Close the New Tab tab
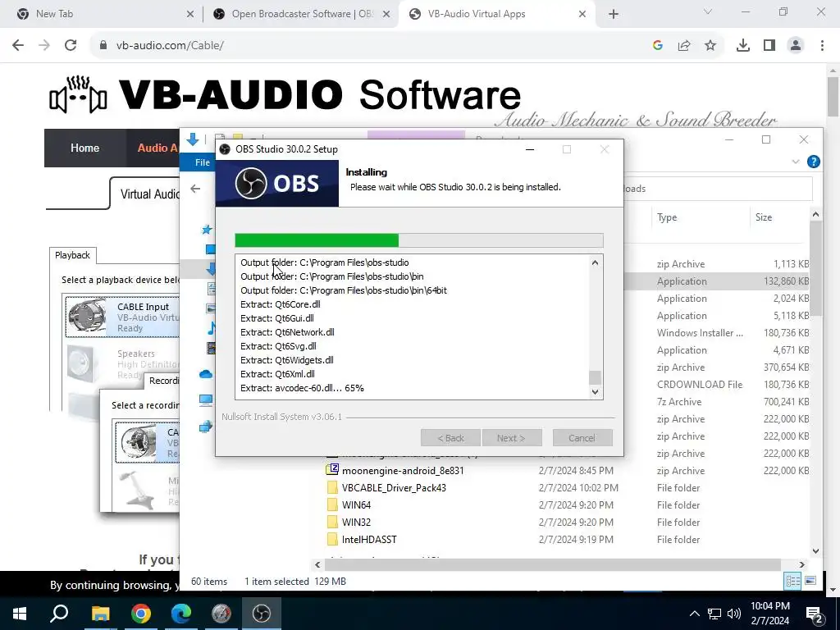Viewport: 840px width, 630px height. 190,14
